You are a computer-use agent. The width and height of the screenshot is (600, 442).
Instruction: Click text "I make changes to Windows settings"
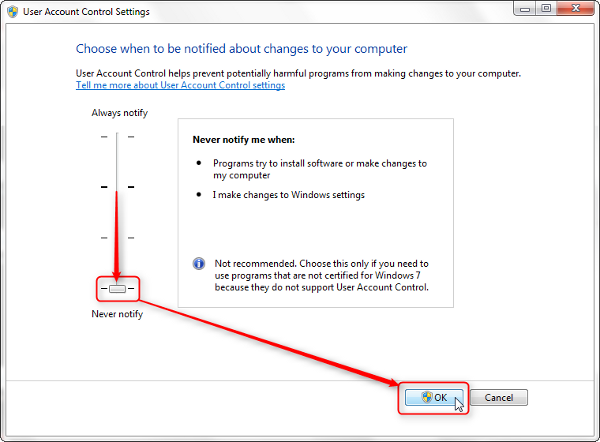click(289, 195)
